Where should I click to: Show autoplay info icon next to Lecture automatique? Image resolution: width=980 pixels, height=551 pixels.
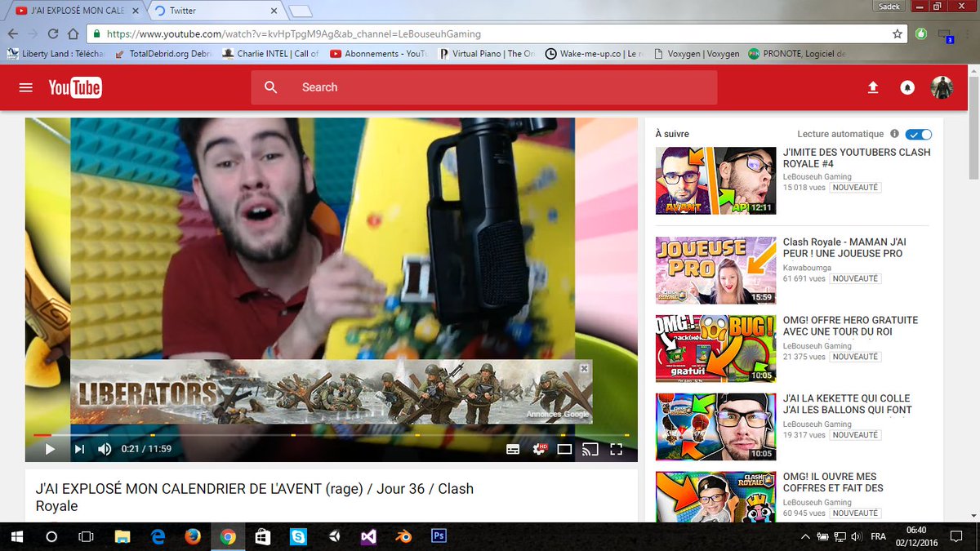(x=894, y=134)
